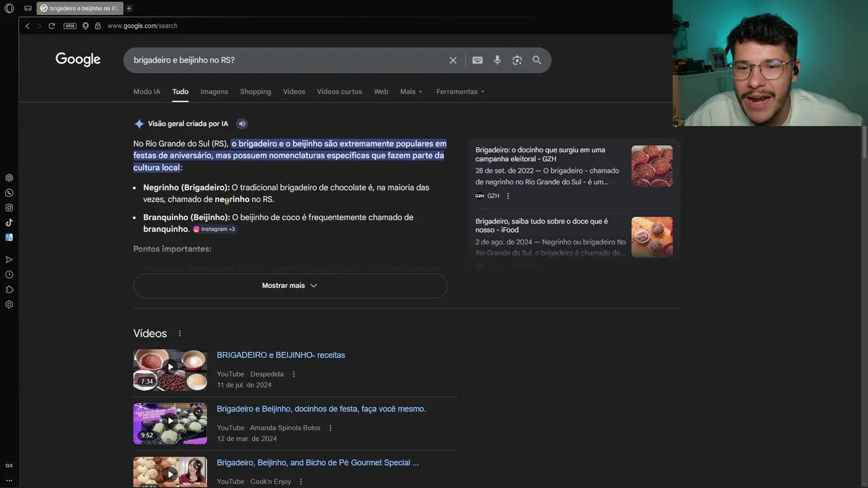
Task: Switch to Imagens tab
Action: click(x=214, y=91)
